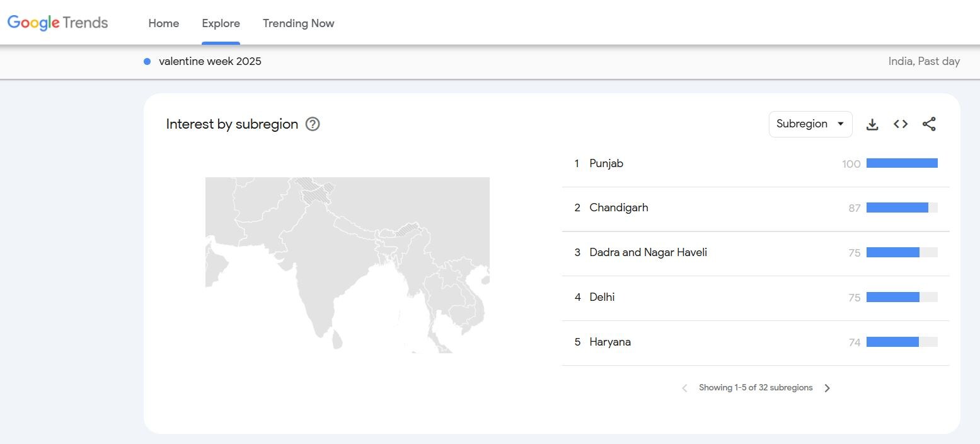Download the subregion data as CSV

[x=872, y=124]
